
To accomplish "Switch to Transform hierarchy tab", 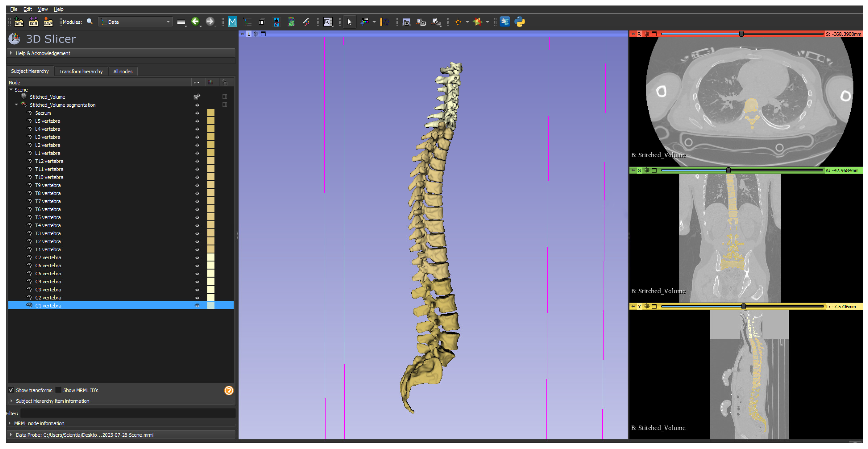I will [81, 71].
